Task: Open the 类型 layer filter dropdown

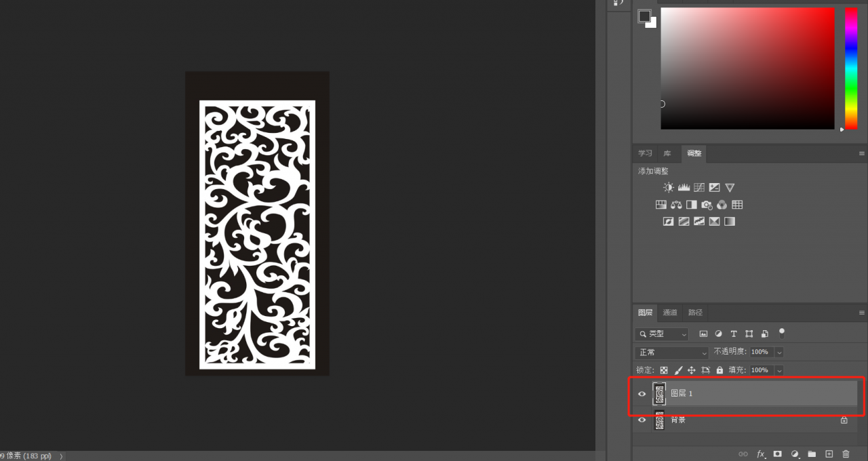Action: pos(662,334)
